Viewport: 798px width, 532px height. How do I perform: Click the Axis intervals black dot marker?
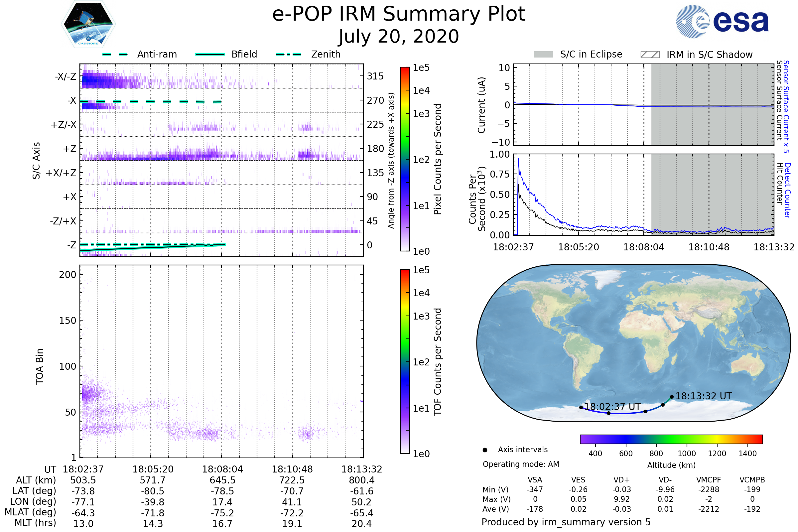(x=485, y=450)
